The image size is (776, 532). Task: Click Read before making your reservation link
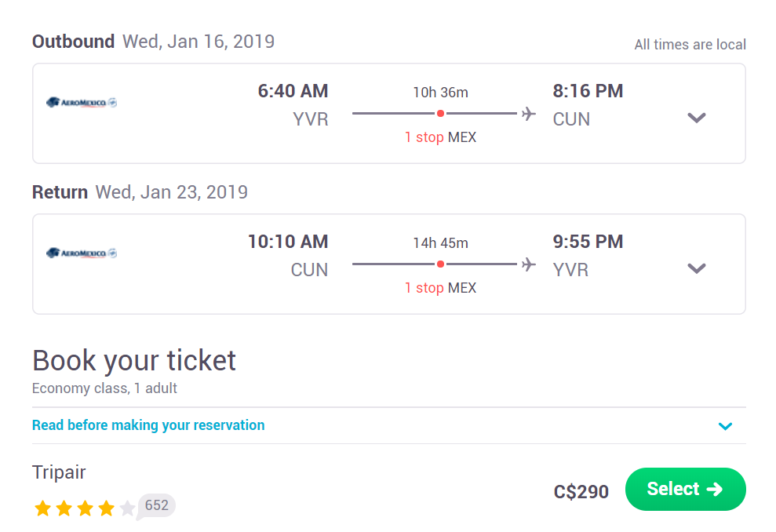click(148, 425)
